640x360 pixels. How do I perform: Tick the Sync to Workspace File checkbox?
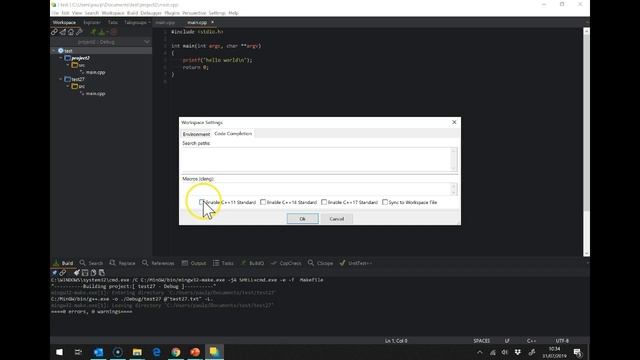coord(385,202)
